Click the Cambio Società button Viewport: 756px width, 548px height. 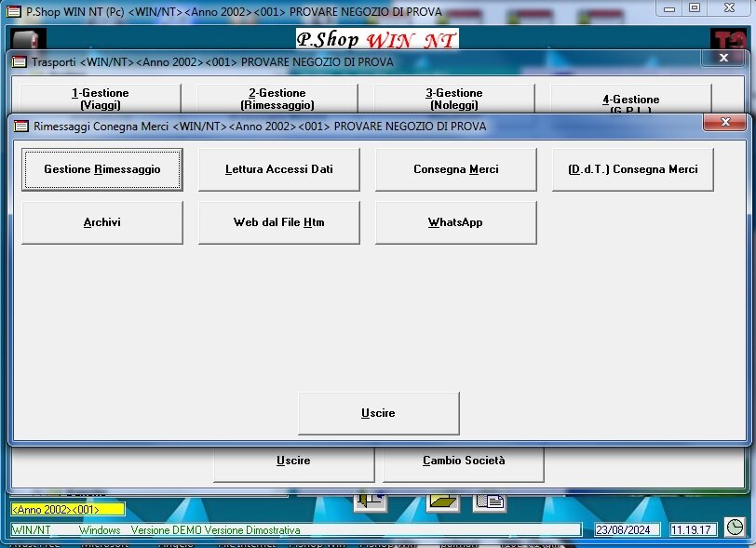coord(464,461)
